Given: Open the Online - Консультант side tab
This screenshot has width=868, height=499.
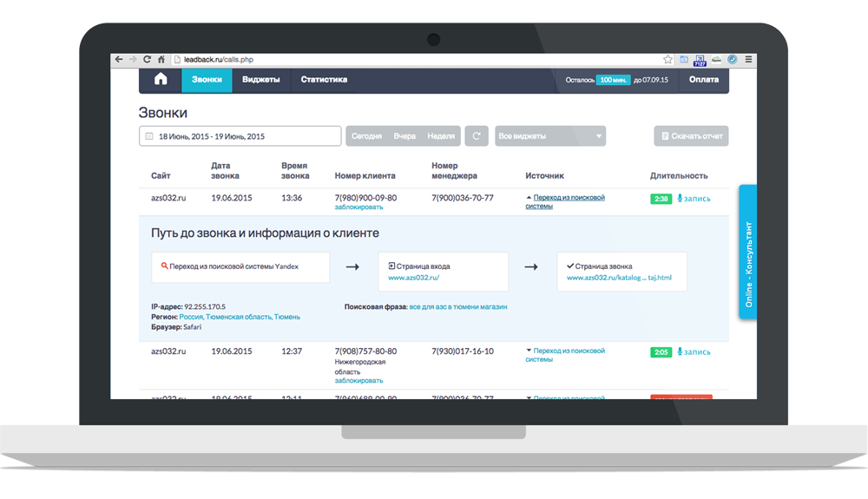Looking at the screenshot, I should coord(748,252).
